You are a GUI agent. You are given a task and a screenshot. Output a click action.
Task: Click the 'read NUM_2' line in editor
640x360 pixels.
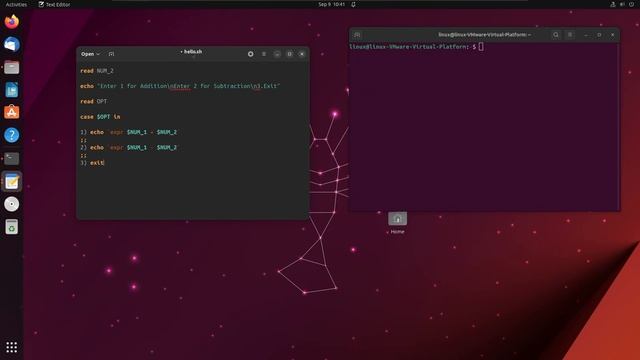tap(97, 71)
